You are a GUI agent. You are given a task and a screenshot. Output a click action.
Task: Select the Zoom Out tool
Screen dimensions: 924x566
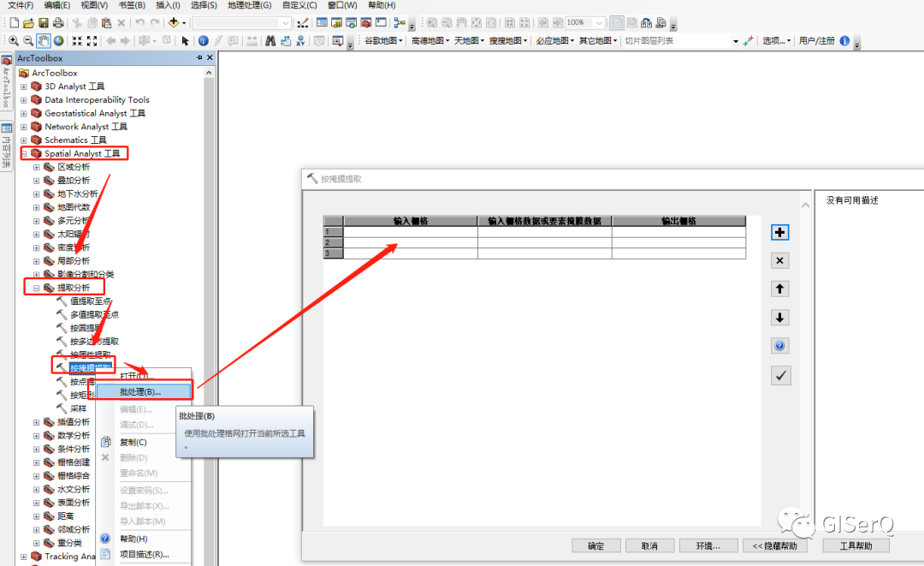(x=27, y=41)
